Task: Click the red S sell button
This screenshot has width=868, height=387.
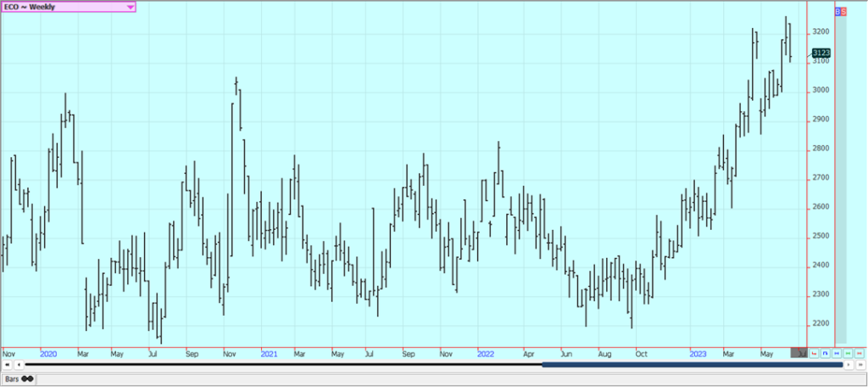Action: tap(843, 11)
